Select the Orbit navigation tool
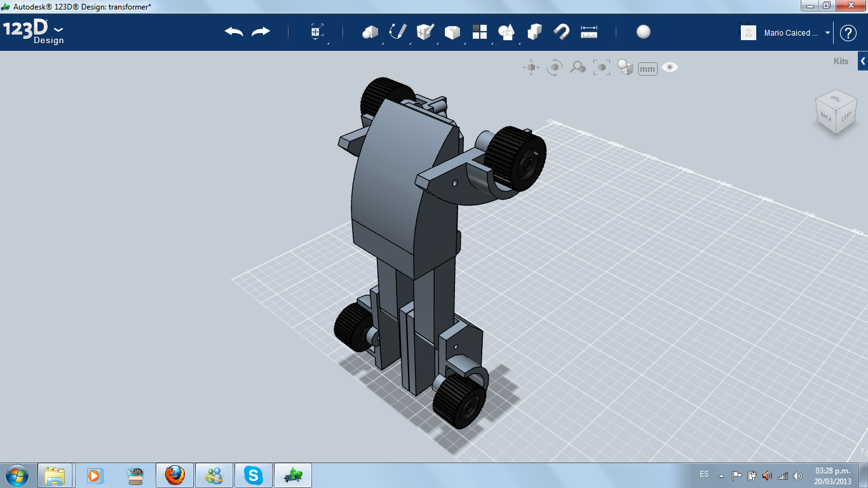Screen dimensions: 868x488 (555, 67)
